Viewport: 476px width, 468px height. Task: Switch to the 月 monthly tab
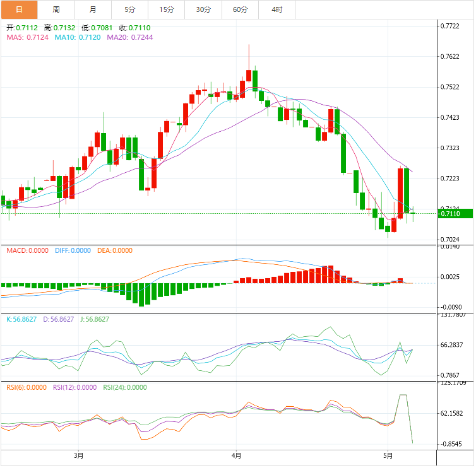(93, 9)
